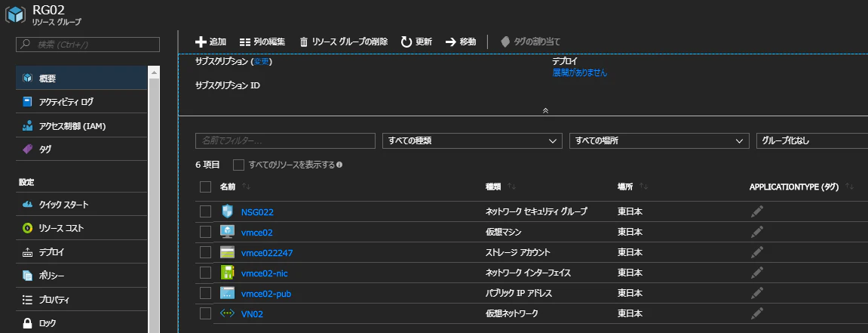Image resolution: width=868 pixels, height=333 pixels.
Task: Open Deployments (デプロイ) in sidebar
Action: pos(81,252)
